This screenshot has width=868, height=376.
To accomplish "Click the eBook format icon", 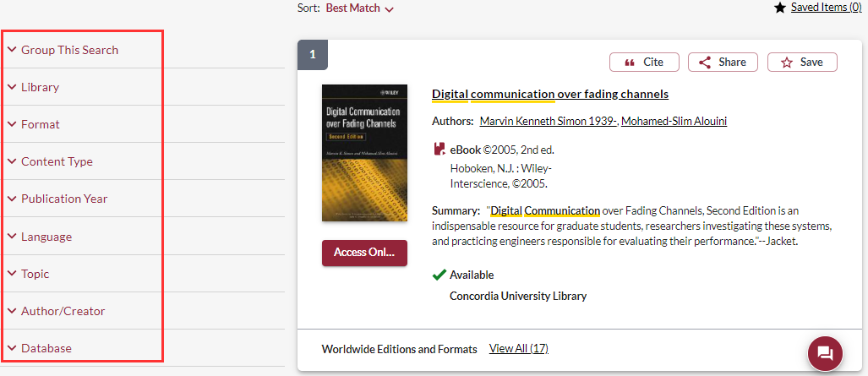I will [x=439, y=150].
